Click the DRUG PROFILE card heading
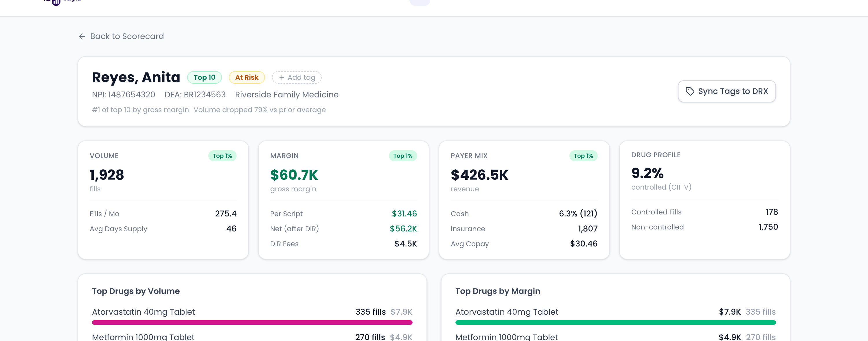 656,155
